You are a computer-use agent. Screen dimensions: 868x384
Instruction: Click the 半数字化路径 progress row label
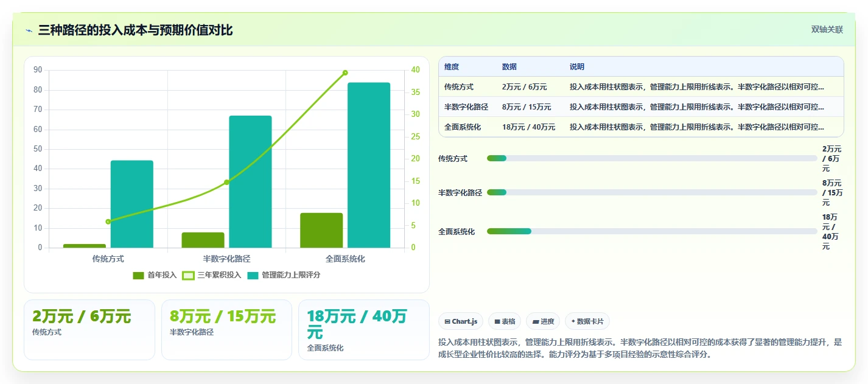pos(460,192)
